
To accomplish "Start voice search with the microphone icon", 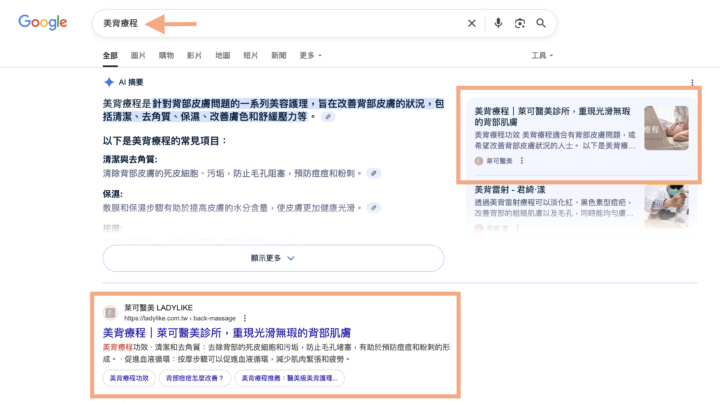I will click(498, 23).
